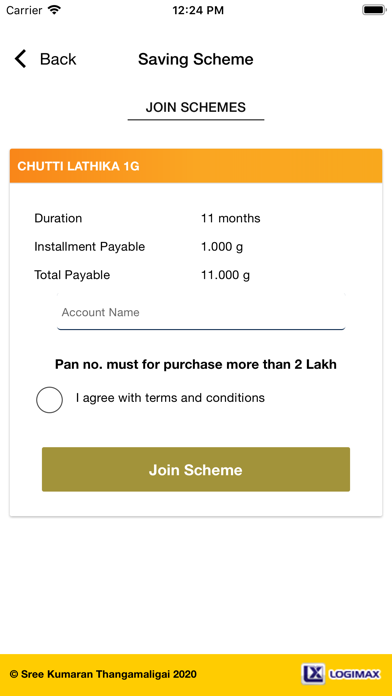Tap the back chevron arrow icon
This screenshot has height=696, width=392.
tap(20, 59)
